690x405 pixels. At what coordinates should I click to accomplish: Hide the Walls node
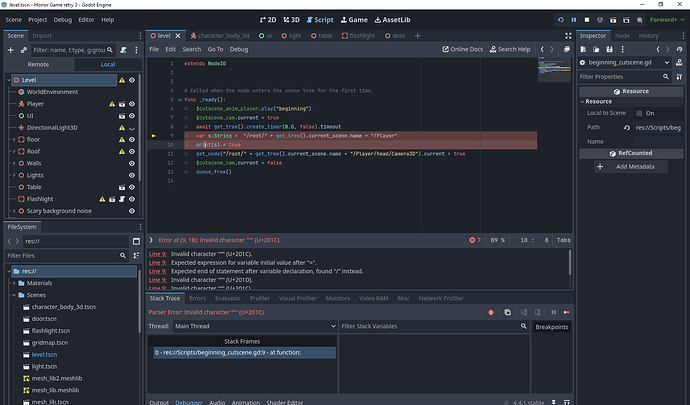132,163
